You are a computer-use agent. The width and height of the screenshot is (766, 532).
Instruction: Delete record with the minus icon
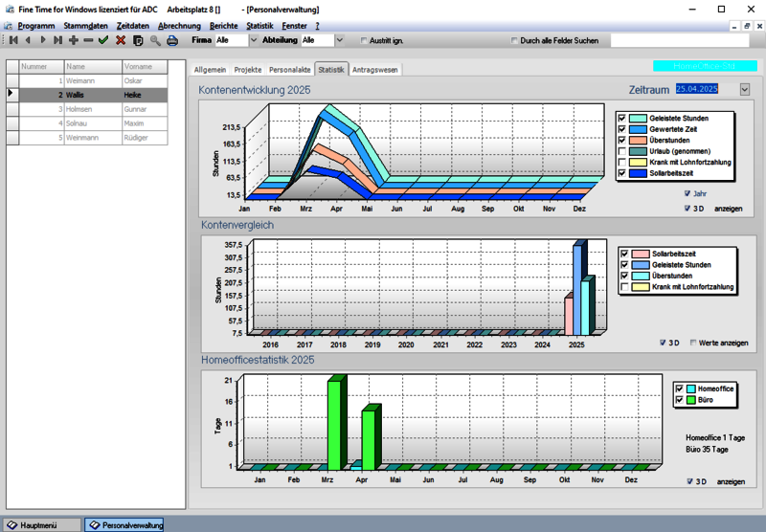tap(88, 40)
